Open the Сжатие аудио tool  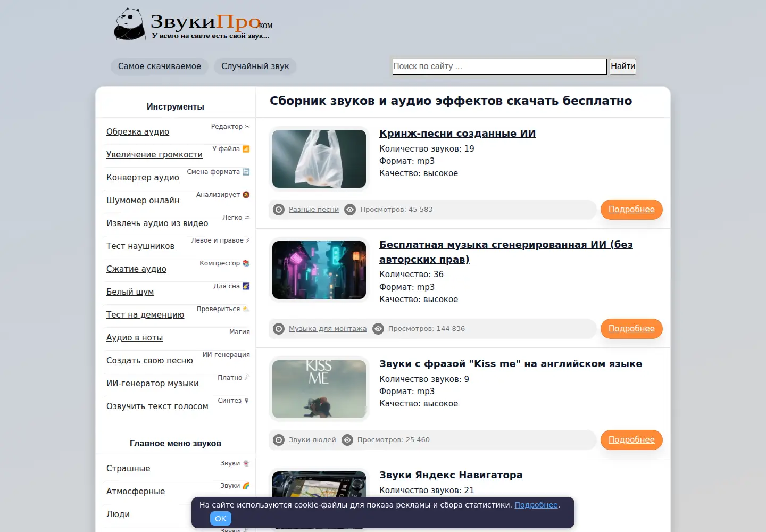pos(136,269)
